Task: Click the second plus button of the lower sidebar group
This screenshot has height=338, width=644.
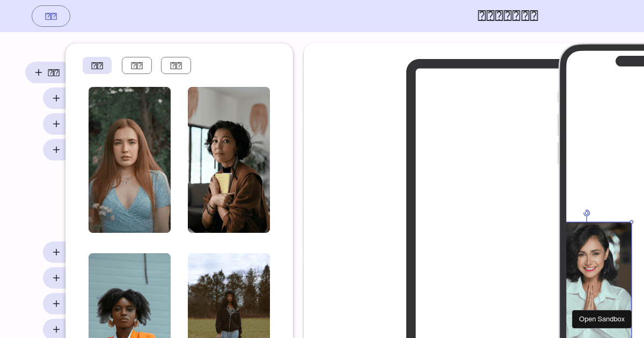Action: click(56, 278)
